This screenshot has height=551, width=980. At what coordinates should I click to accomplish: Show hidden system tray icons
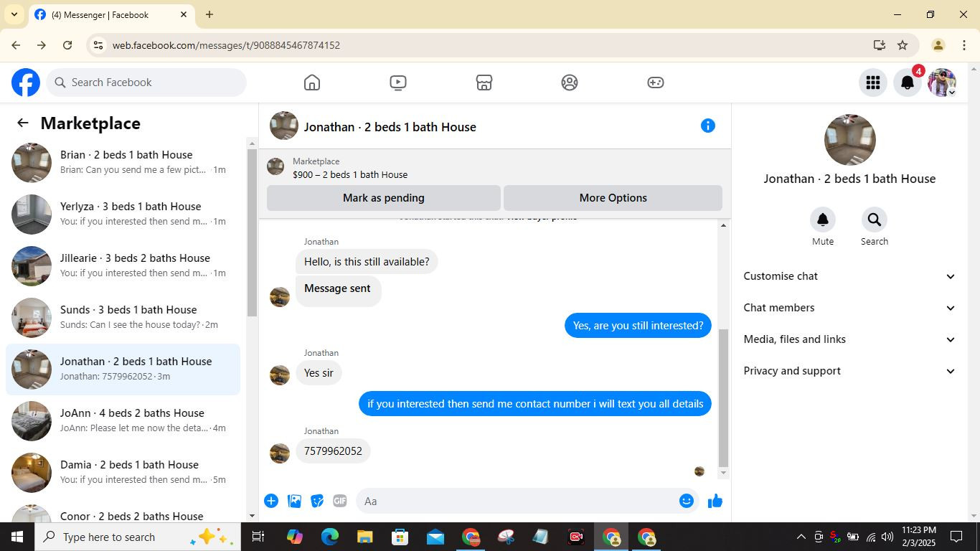pyautogui.click(x=801, y=537)
